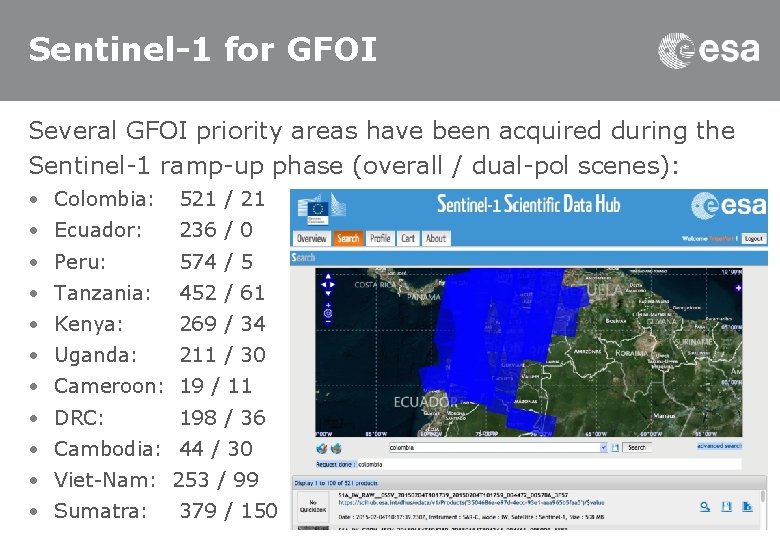Click the PANAMA label on the map

(x=424, y=297)
